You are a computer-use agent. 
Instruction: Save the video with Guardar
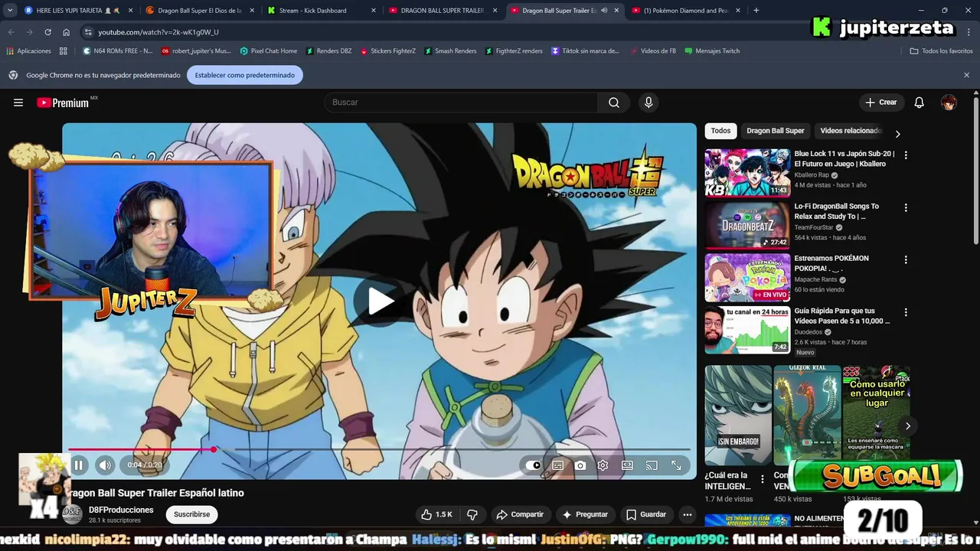[x=647, y=515]
